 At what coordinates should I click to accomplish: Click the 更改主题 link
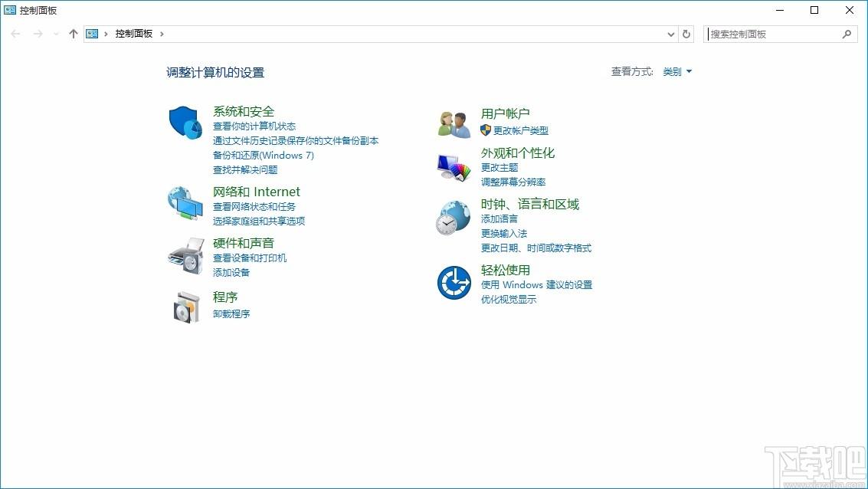pos(500,167)
